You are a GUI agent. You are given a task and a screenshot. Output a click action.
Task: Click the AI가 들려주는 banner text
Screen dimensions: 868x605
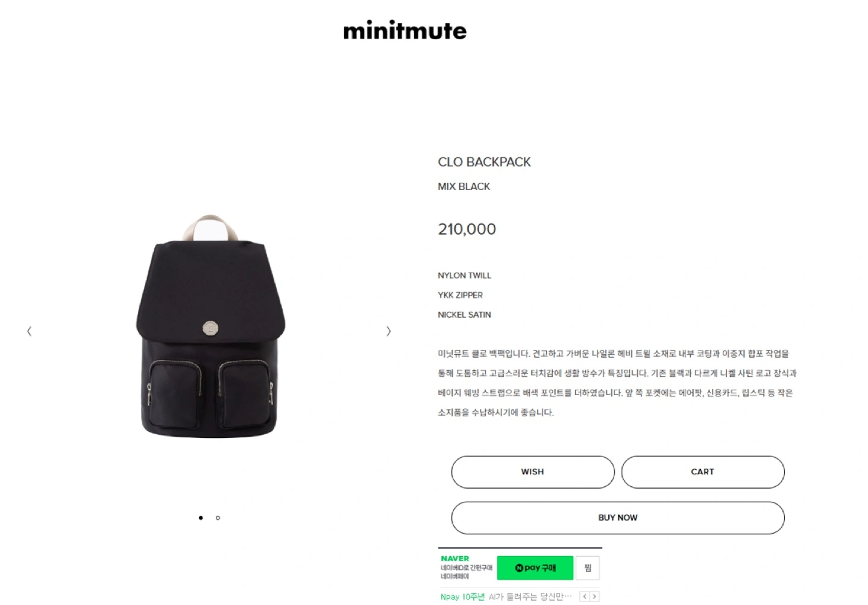point(530,597)
